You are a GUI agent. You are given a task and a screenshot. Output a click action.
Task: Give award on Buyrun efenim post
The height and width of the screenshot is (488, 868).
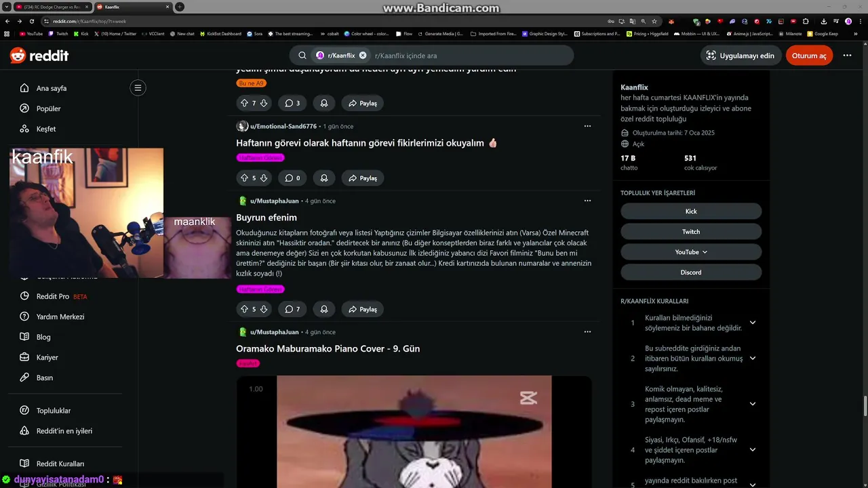(x=324, y=309)
